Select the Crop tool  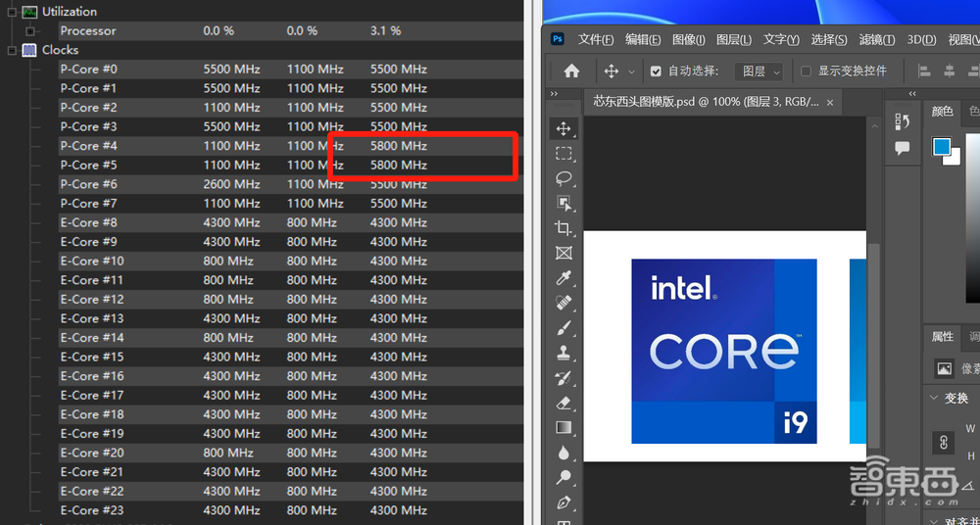click(x=563, y=228)
